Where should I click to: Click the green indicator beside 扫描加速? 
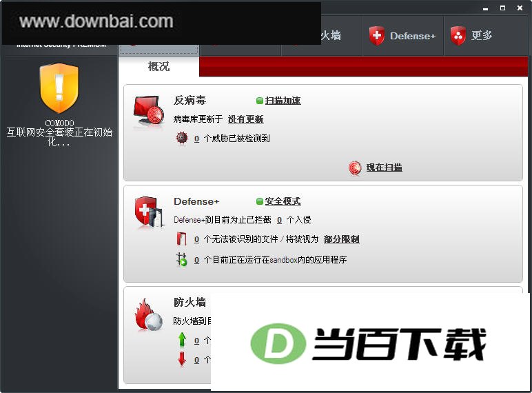pyautogui.click(x=260, y=101)
